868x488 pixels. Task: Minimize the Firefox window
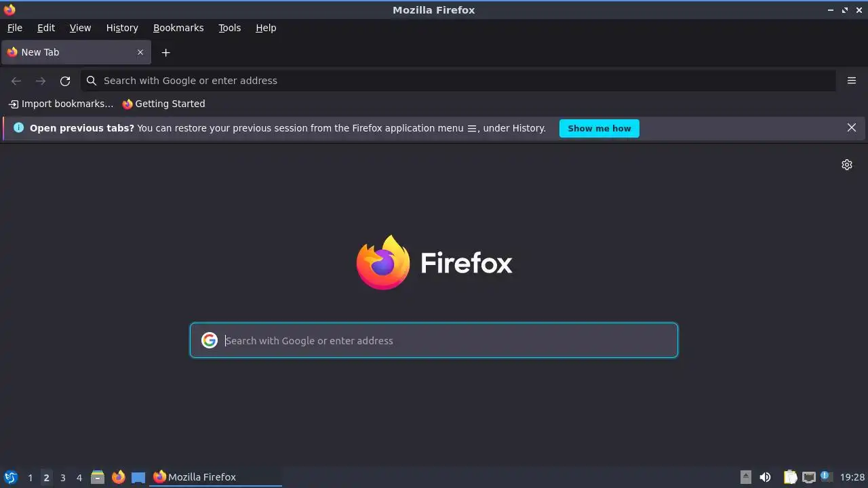click(831, 10)
